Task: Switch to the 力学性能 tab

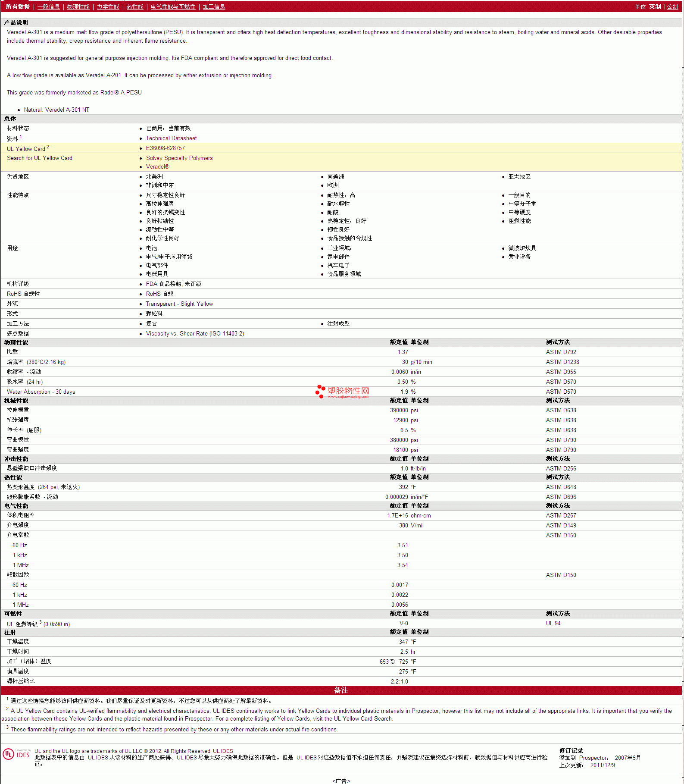Action: 108,6
